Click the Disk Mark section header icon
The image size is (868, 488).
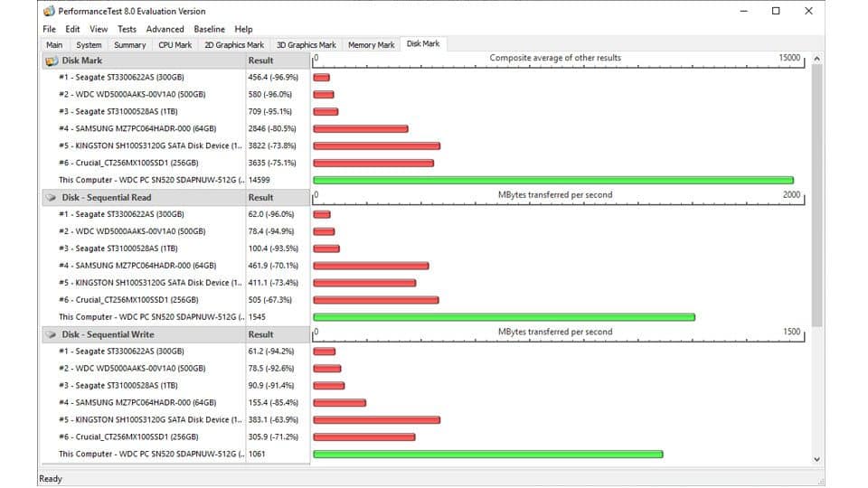(51, 61)
